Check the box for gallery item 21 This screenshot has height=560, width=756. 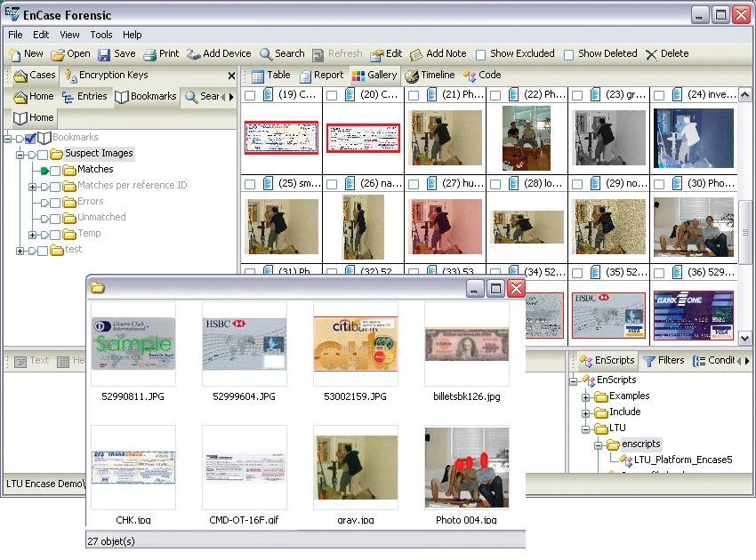click(414, 95)
